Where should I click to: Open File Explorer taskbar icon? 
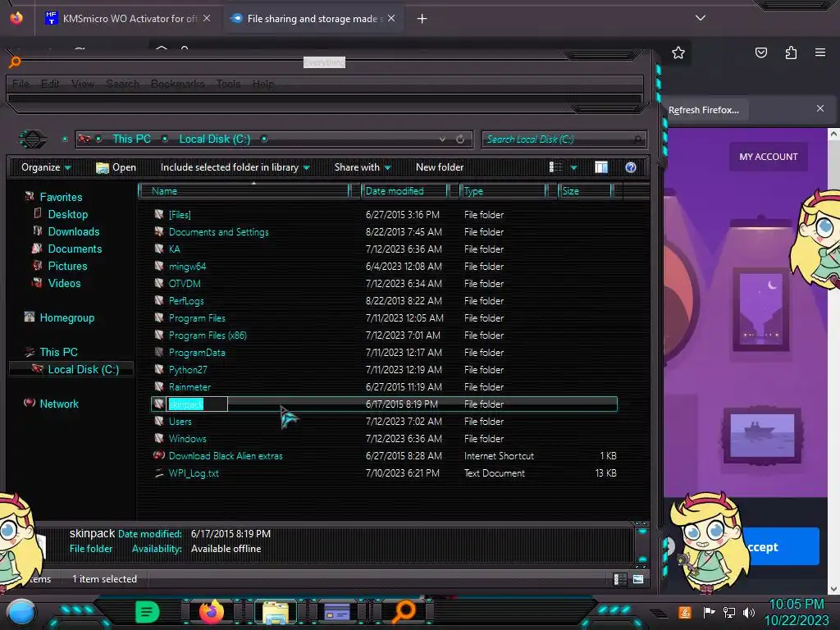click(276, 612)
